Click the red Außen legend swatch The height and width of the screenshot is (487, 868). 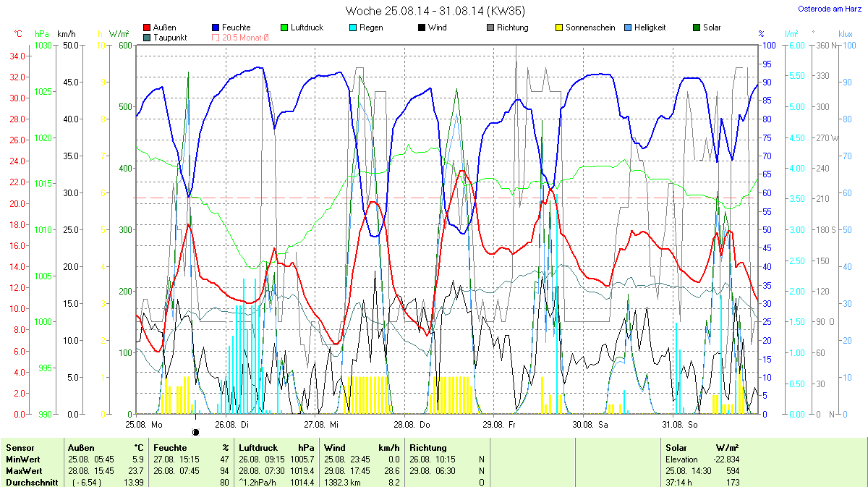148,27
